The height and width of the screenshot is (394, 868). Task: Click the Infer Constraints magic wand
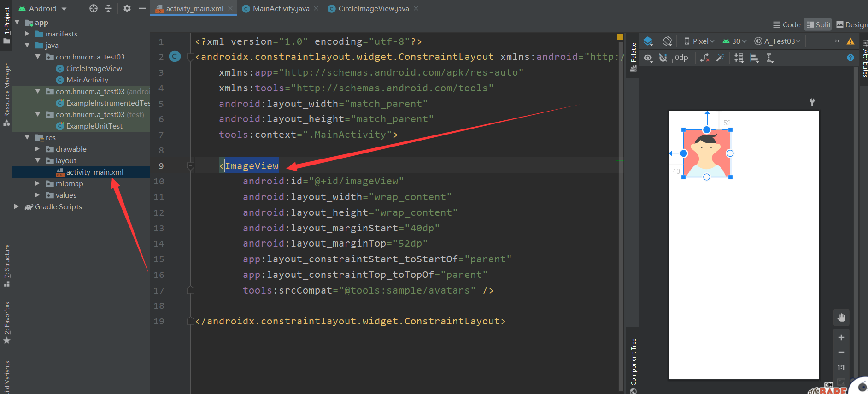[720, 58]
